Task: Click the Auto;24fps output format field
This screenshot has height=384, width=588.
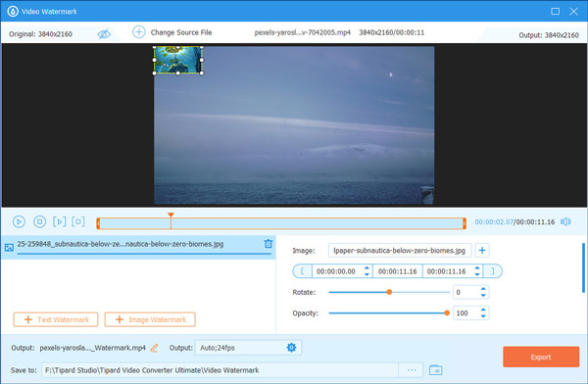Action: pos(248,348)
